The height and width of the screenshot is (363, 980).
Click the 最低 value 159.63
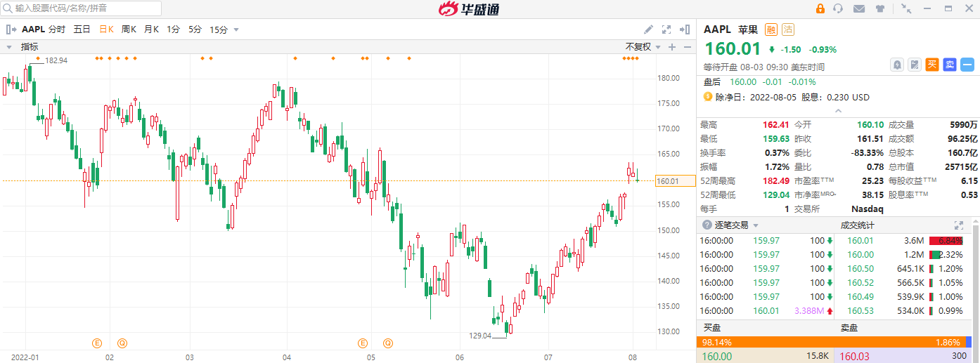[x=776, y=138]
